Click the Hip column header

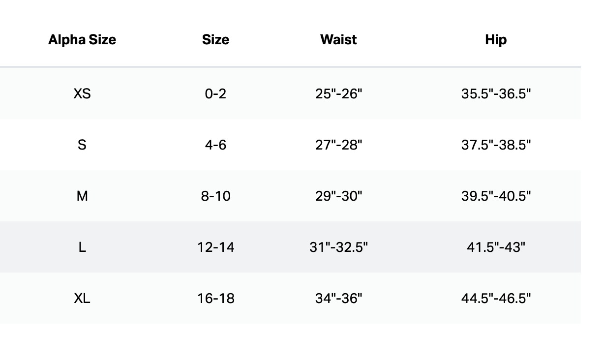click(496, 40)
